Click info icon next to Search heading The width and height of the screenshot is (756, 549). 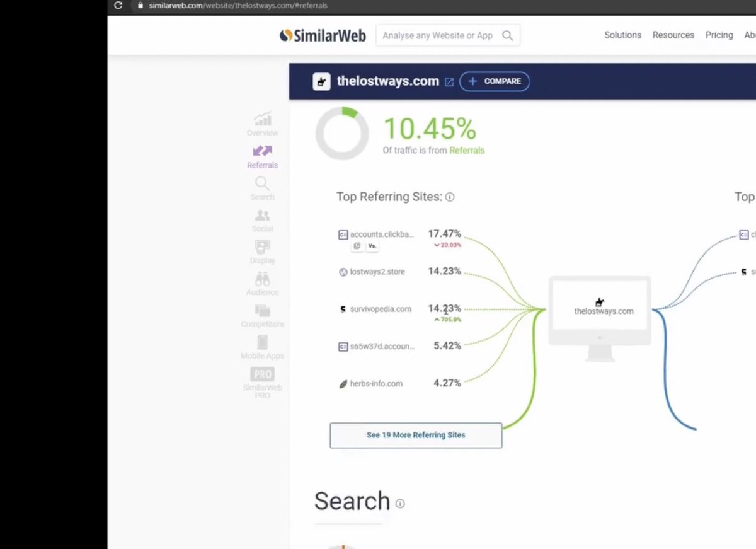(x=400, y=504)
